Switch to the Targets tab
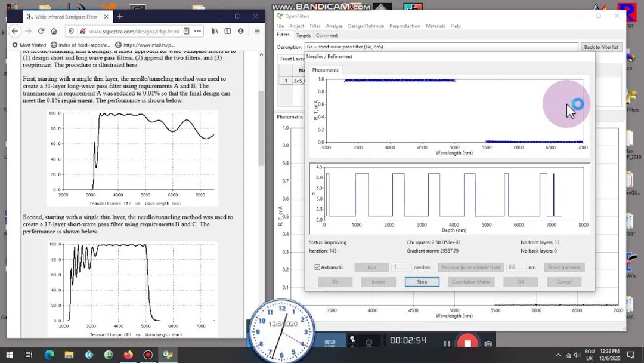Image resolution: width=644 pixels, height=363 pixels. [x=304, y=35]
